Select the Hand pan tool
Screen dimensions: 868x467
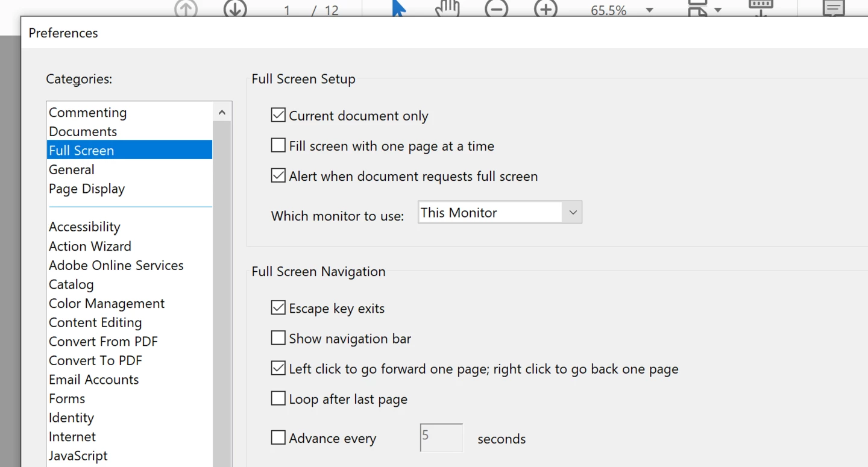pyautogui.click(x=448, y=8)
